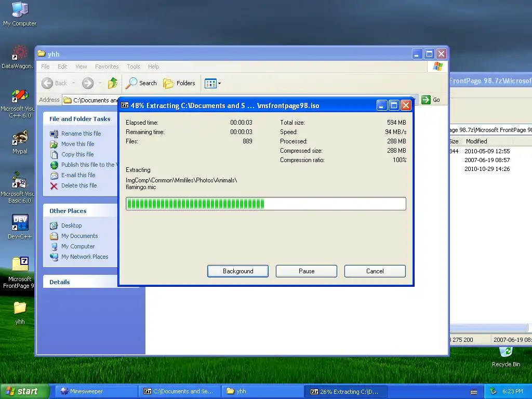Image resolution: width=532 pixels, height=399 pixels.
Task: Click yhh folder icon in title bar
Action: 42,54
